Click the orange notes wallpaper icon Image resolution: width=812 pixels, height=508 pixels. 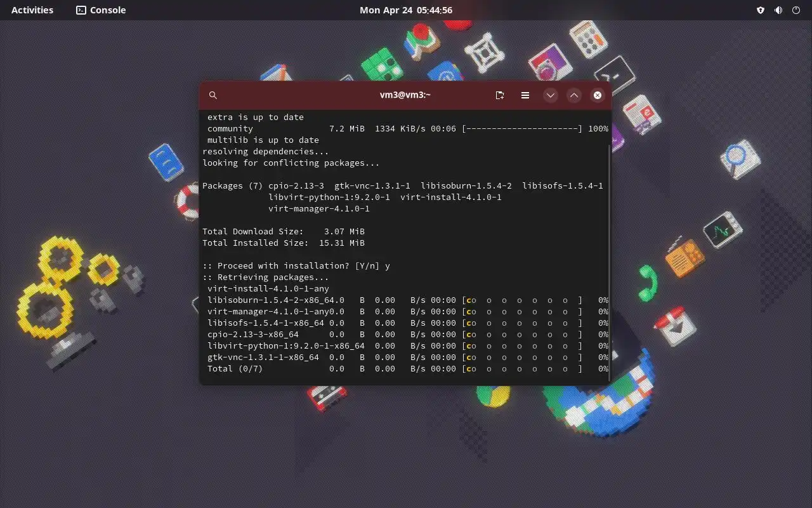point(685,257)
